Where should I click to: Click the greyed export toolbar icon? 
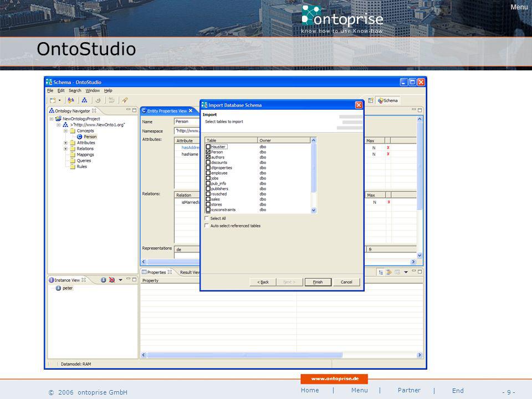[x=111, y=100]
